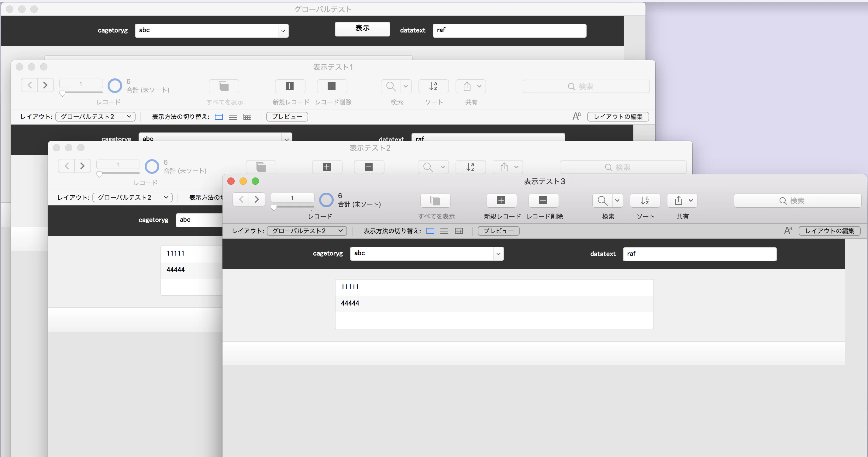Open layout dropdown in 表示テスト3
This screenshot has height=457, width=868.
[x=307, y=231]
